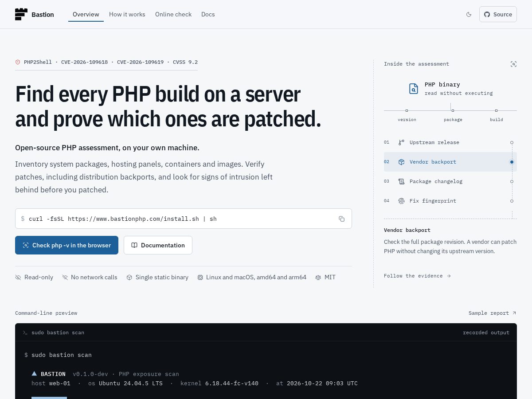Click the PHP binary file search icon
This screenshot has height=399, width=532.
click(413, 89)
